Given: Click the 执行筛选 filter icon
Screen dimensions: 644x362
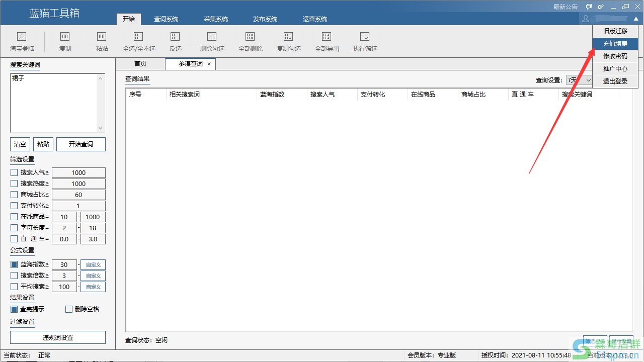Looking at the screenshot, I should coord(365,37).
